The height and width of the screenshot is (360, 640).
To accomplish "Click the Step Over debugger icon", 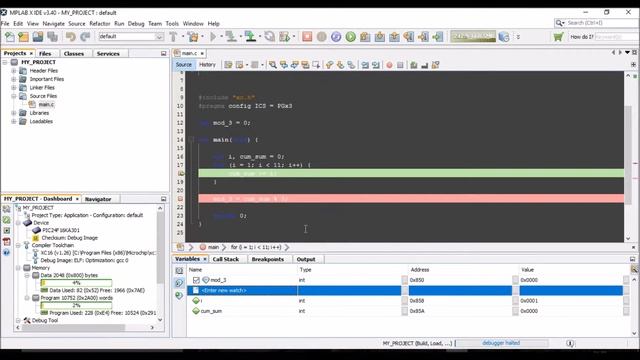I will (x=365, y=37).
